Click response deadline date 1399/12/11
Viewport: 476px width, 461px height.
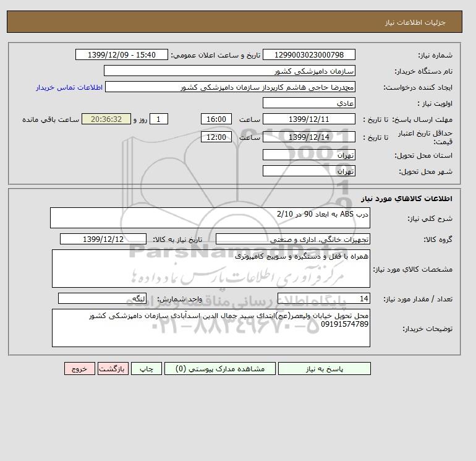308,119
